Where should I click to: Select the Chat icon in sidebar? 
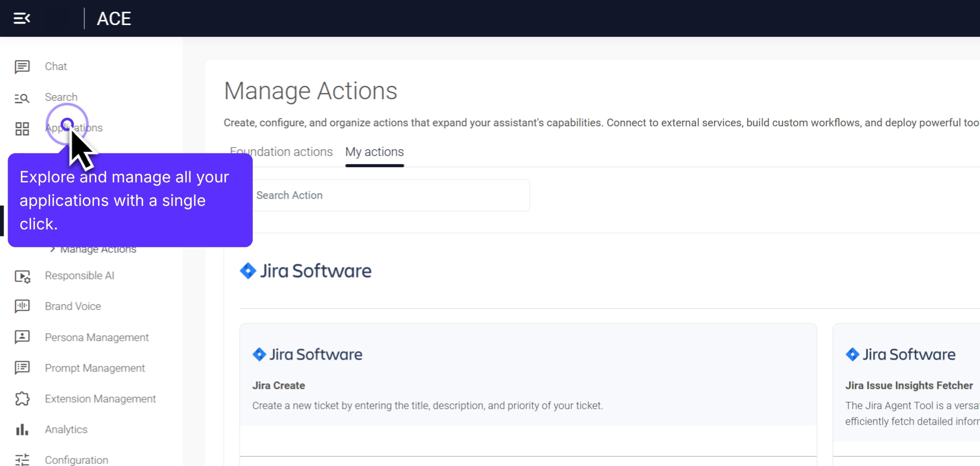tap(22, 66)
